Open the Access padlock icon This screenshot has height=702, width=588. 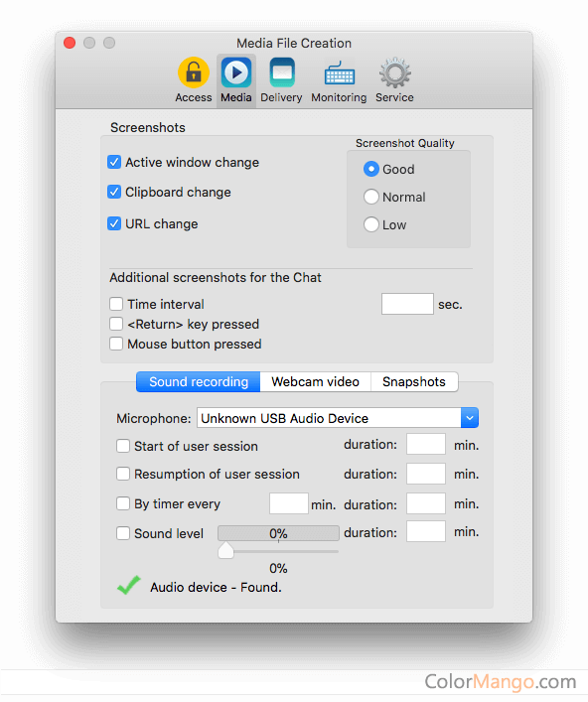click(194, 72)
